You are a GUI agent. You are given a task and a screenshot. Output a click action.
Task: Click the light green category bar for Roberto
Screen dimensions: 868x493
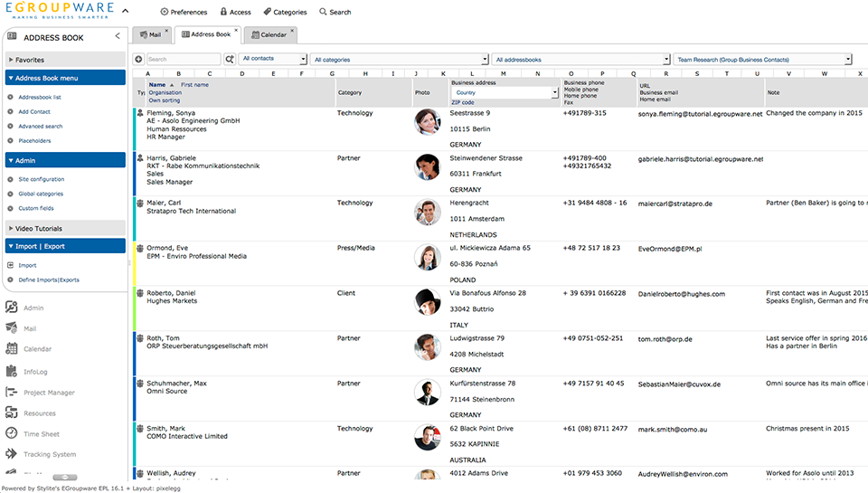(135, 308)
